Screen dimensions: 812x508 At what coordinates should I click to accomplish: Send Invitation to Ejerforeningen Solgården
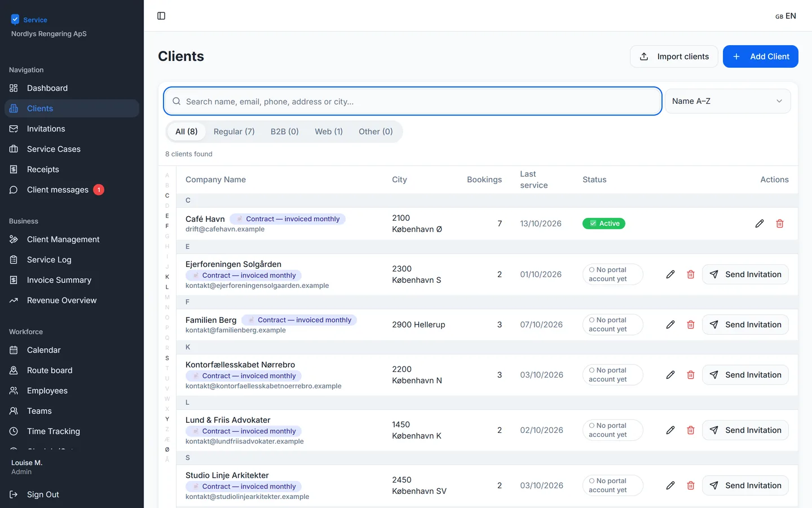point(745,274)
